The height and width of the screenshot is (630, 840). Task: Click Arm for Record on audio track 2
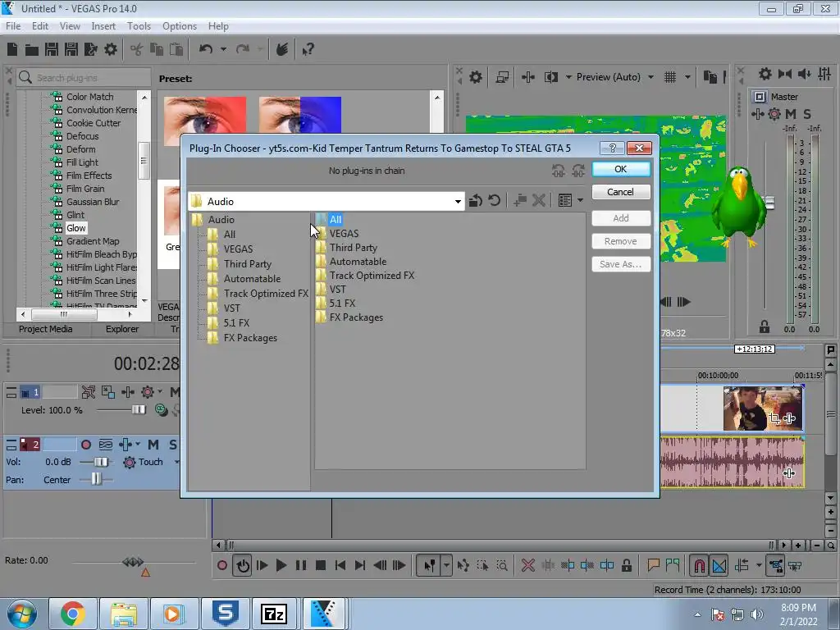pyautogui.click(x=85, y=445)
